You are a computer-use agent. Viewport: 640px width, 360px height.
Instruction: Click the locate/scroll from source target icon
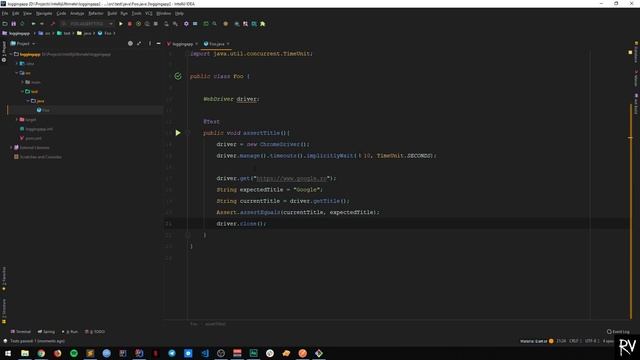click(130, 43)
